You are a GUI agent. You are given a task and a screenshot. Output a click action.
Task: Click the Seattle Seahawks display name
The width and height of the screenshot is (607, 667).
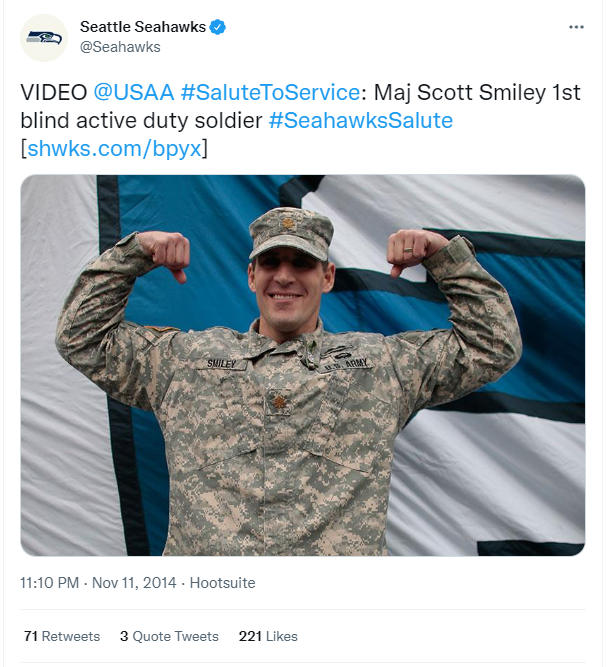pyautogui.click(x=142, y=28)
